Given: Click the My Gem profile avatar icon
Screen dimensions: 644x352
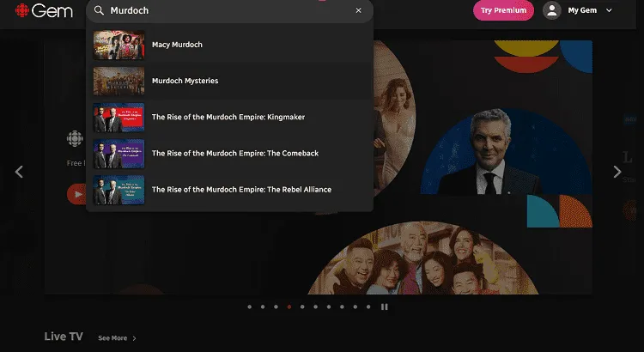Looking at the screenshot, I should (552, 10).
